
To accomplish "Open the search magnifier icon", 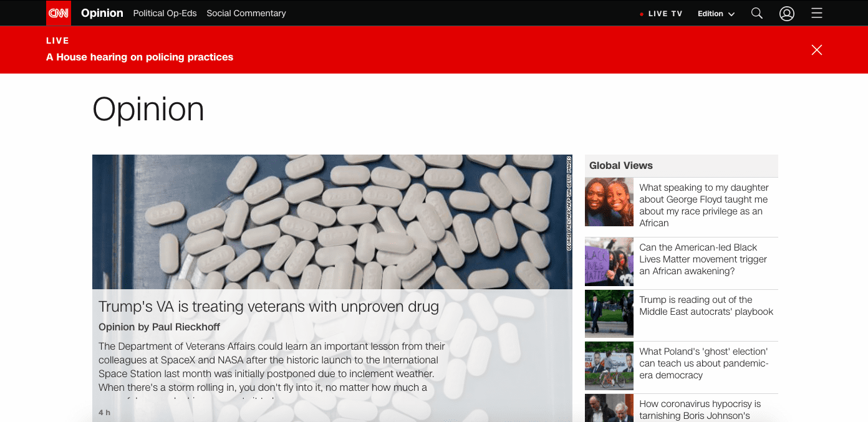I will click(756, 13).
